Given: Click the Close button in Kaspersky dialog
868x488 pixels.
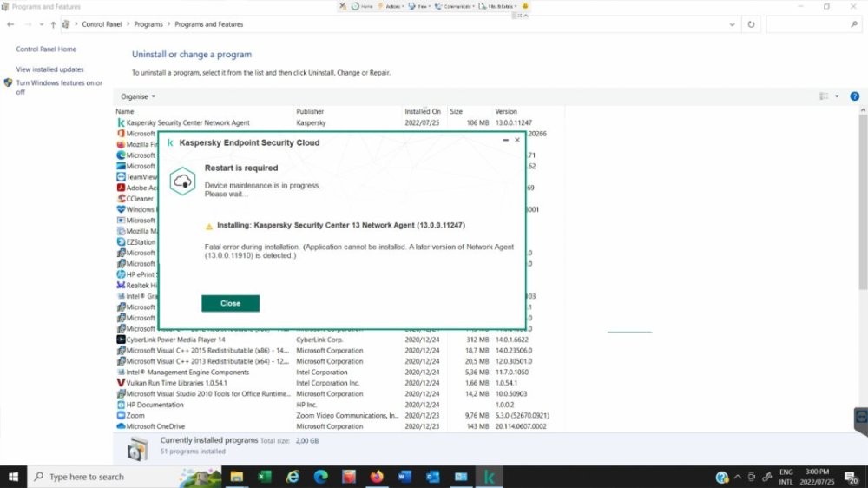Looking at the screenshot, I should (230, 304).
